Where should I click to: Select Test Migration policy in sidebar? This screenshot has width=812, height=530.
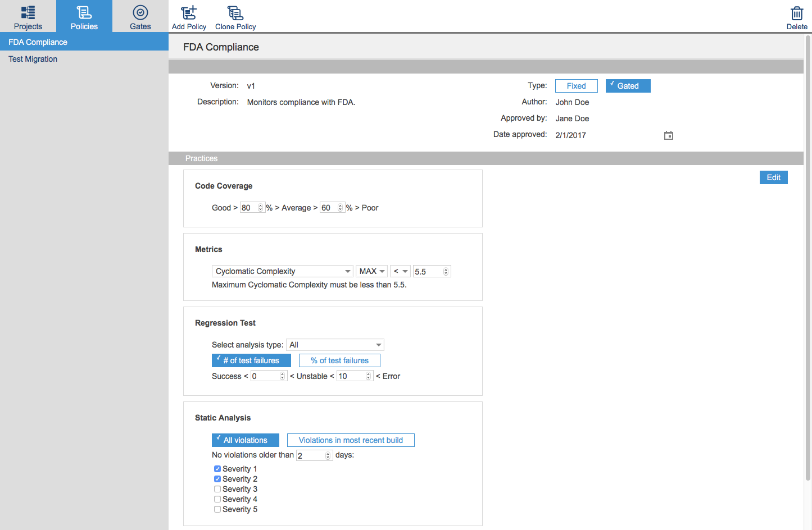coord(84,59)
